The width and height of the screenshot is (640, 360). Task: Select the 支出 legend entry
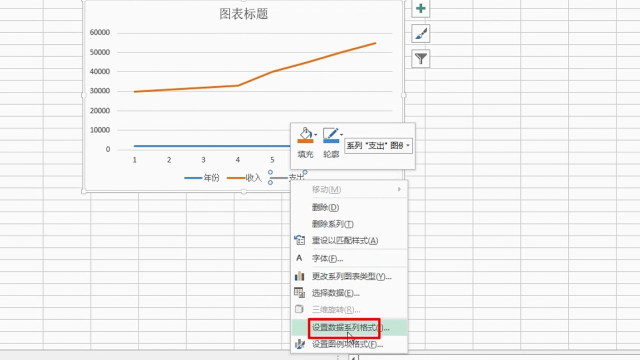click(x=287, y=178)
